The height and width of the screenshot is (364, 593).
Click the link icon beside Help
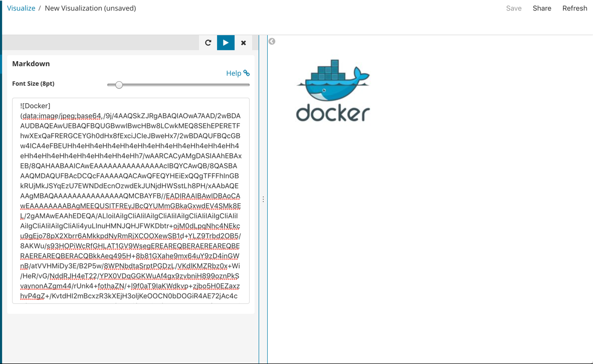247,73
